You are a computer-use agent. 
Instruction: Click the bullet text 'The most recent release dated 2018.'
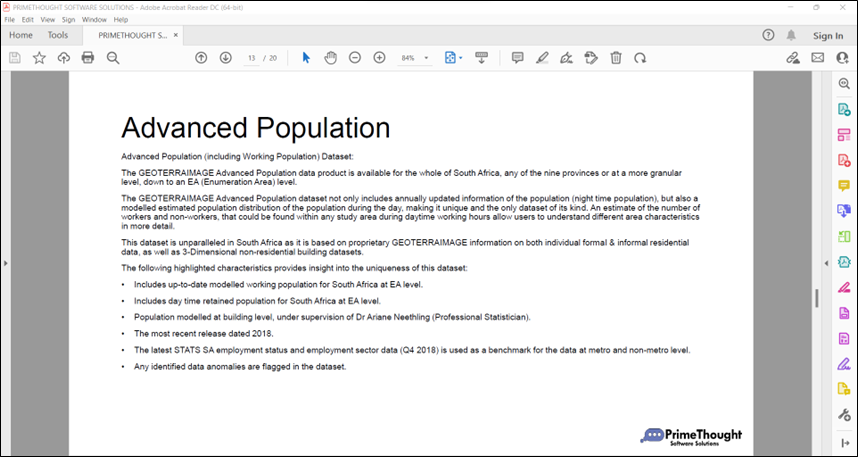pos(204,333)
